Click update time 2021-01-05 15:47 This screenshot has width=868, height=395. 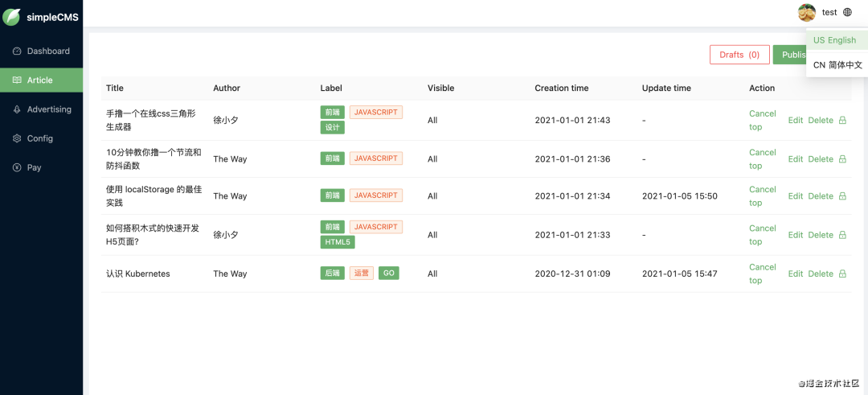(680, 274)
